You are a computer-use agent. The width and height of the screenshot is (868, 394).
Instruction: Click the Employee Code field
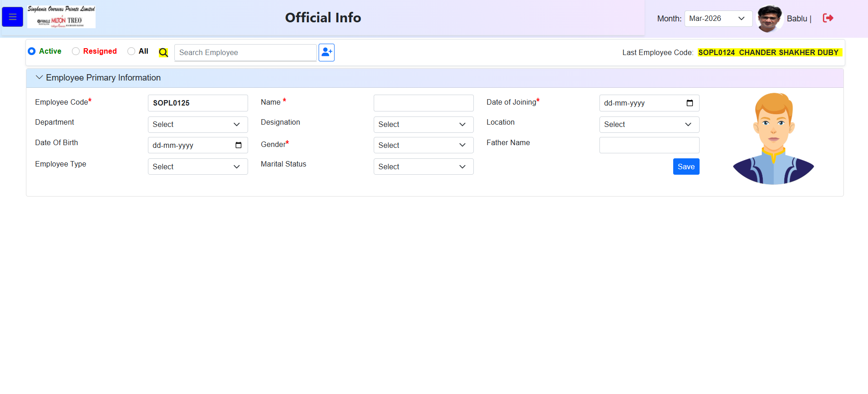(x=198, y=103)
